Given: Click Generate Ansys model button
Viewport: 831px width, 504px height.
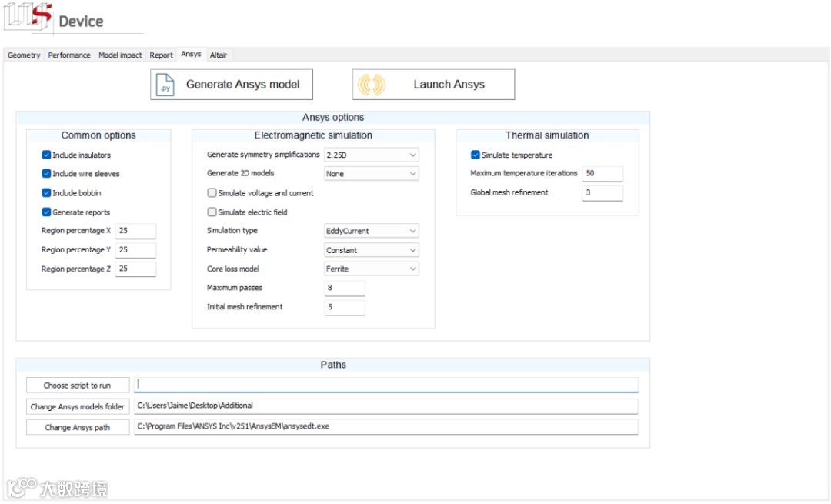Looking at the screenshot, I should [232, 85].
